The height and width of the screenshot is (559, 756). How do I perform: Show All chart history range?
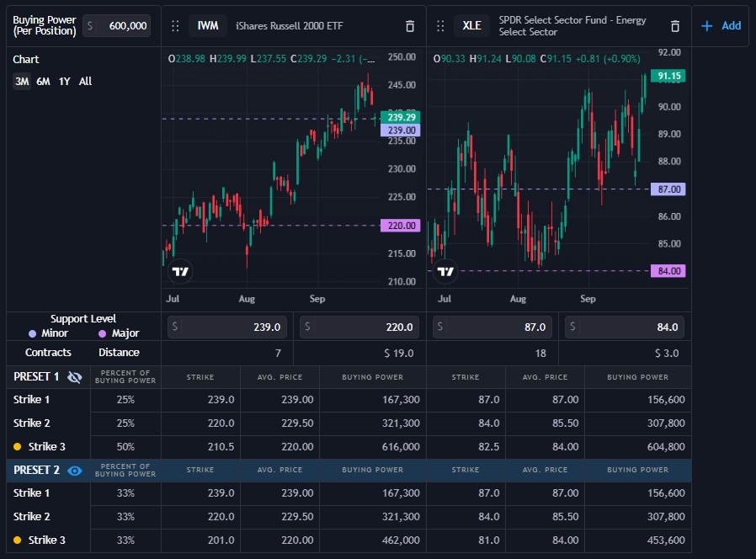[85, 82]
